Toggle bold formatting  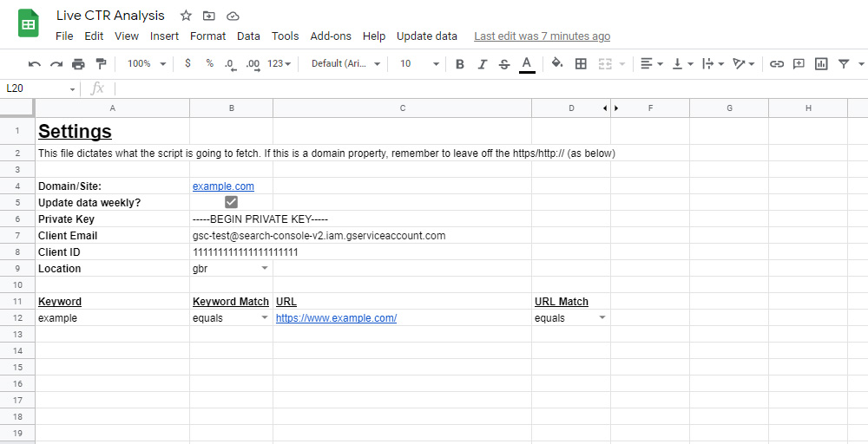point(460,63)
